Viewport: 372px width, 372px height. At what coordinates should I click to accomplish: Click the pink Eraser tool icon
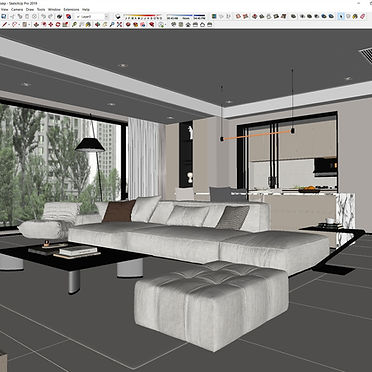pyautogui.click(x=362, y=16)
